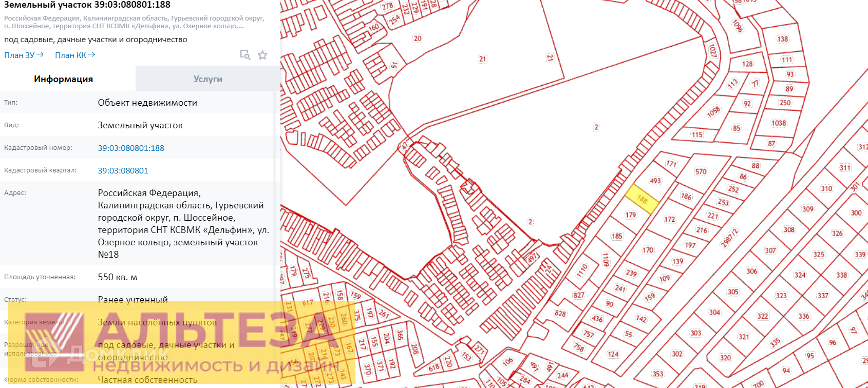The width and height of the screenshot is (868, 388).
Task: Select large parcel 20 on the map
Action: pos(418,38)
